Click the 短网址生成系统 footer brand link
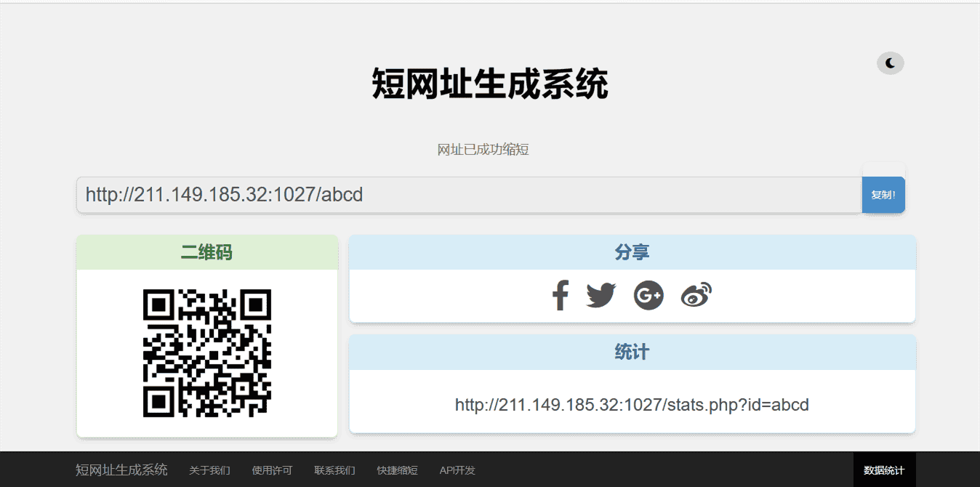This screenshot has height=487, width=980. [x=121, y=470]
